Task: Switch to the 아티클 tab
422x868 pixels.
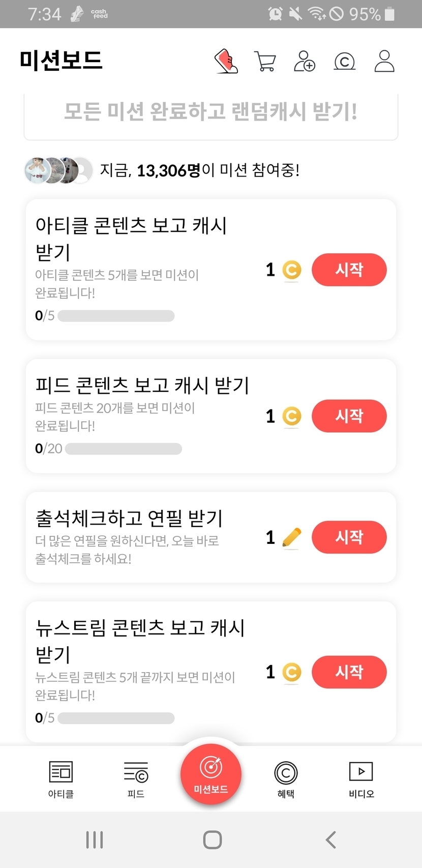Action: coord(61,779)
